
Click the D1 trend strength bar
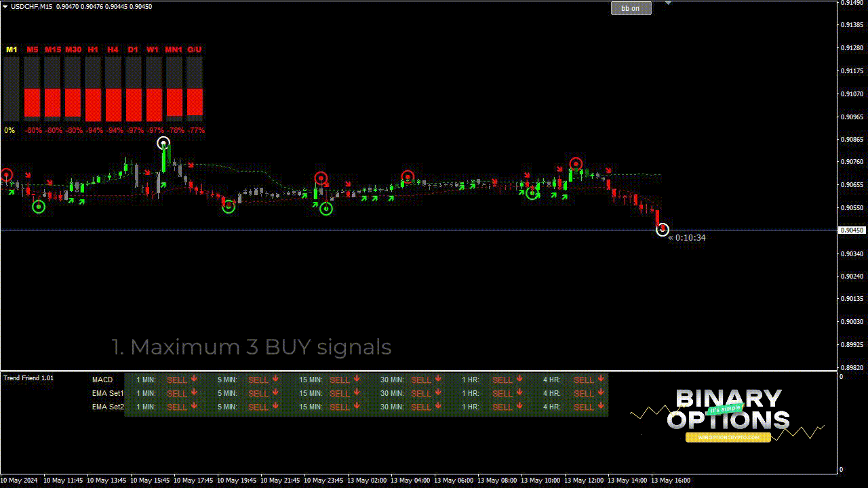click(134, 102)
